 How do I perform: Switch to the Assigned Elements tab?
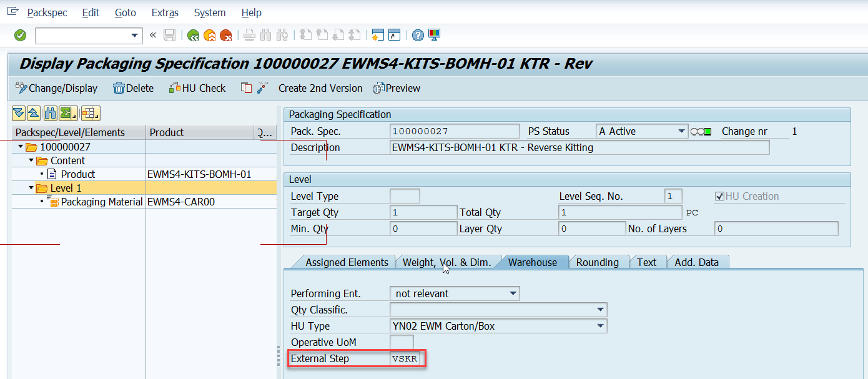click(x=347, y=262)
